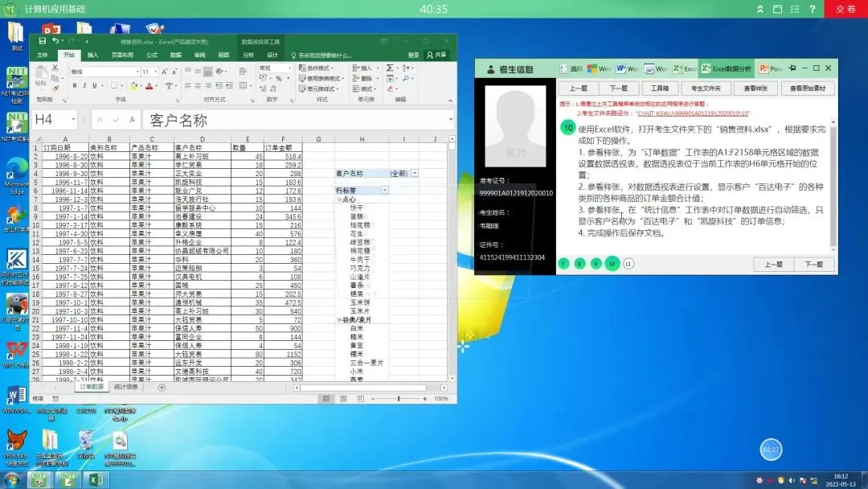Toggle Underline formatting button
This screenshot has width=868, height=489.
click(x=95, y=86)
